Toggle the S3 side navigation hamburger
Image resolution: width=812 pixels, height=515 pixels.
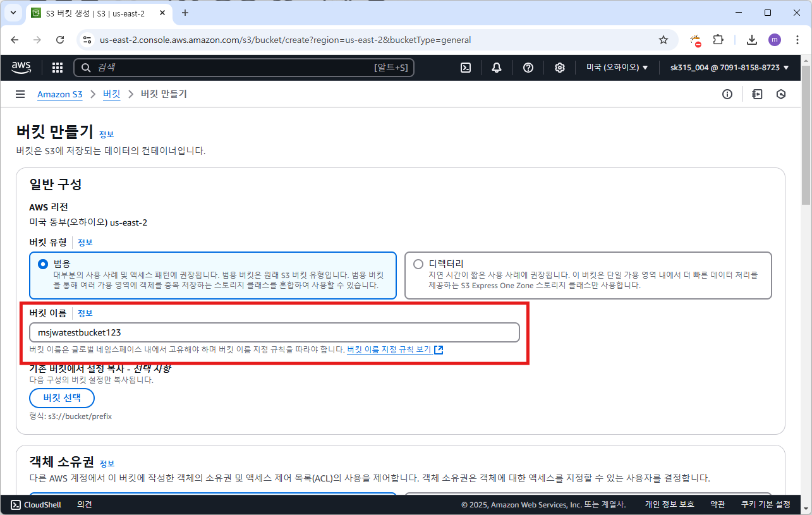[20, 94]
